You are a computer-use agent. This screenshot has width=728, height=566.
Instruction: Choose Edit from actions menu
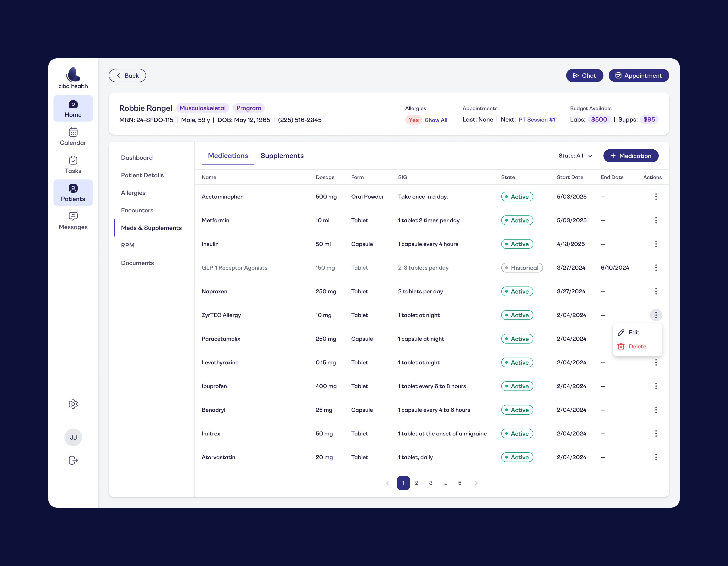[637, 333]
